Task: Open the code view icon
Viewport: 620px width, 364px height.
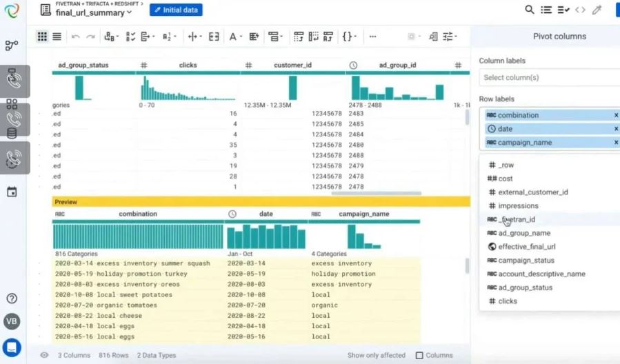Action: click(x=580, y=10)
